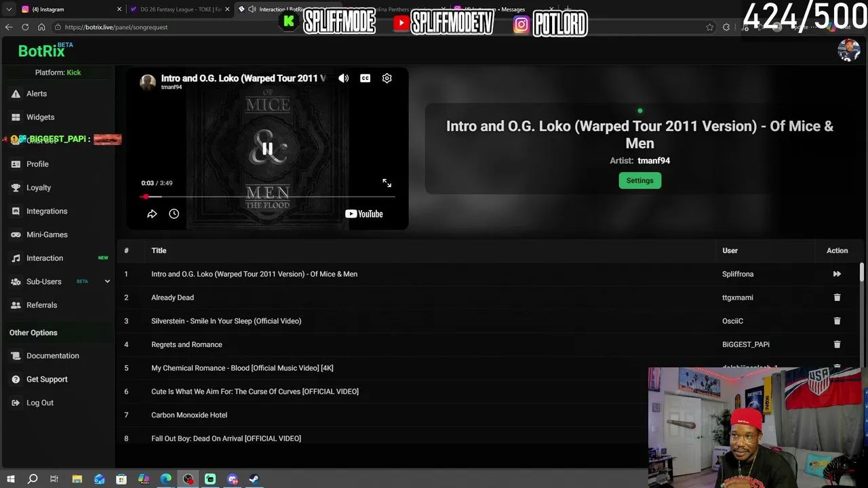Delete the Already Dead song request

click(x=837, y=298)
